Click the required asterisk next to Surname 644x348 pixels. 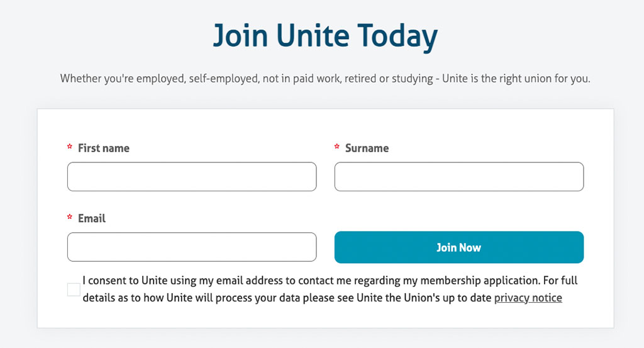click(x=337, y=147)
